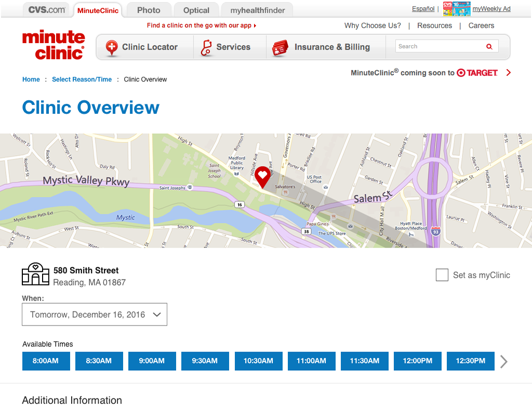Click the US Post Office icon on map

[326, 187]
